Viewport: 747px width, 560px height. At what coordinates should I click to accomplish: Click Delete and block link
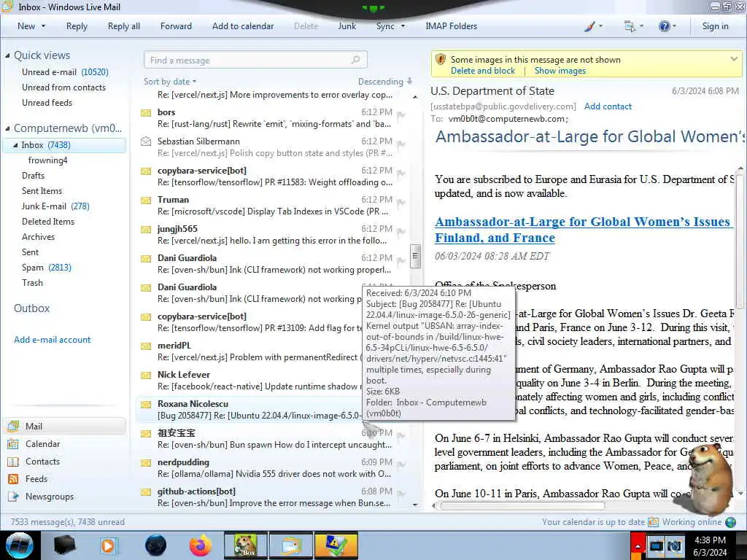coord(483,71)
